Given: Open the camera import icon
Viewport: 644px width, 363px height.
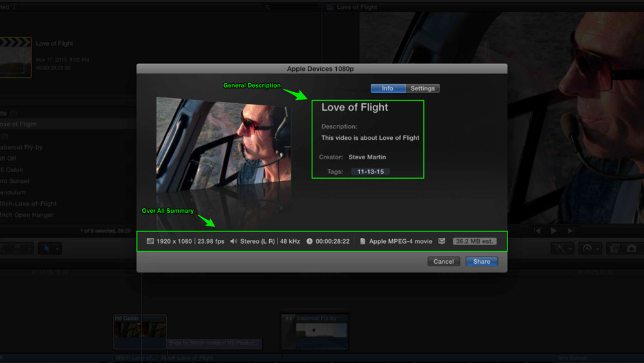Looking at the screenshot, I should coord(632,248).
